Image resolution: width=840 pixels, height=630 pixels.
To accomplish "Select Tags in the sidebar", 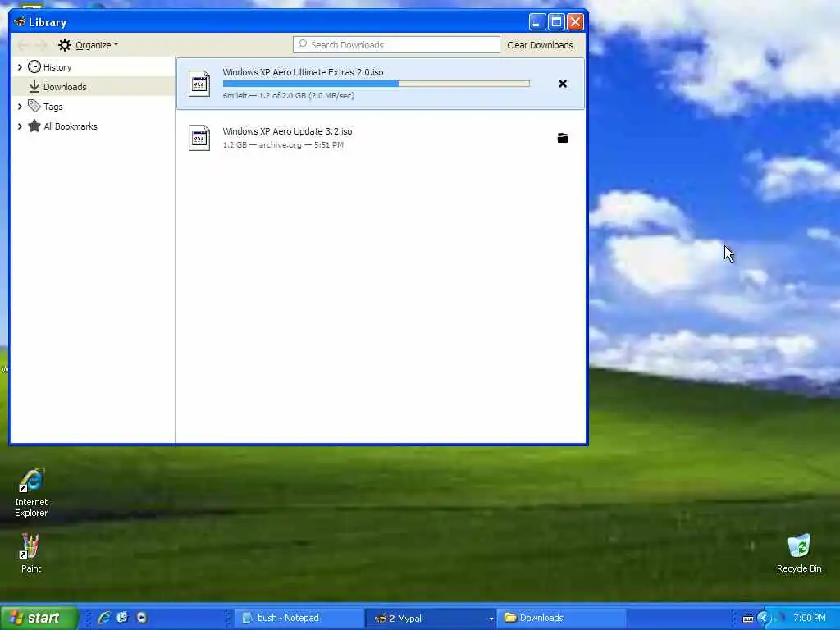I will 53,107.
